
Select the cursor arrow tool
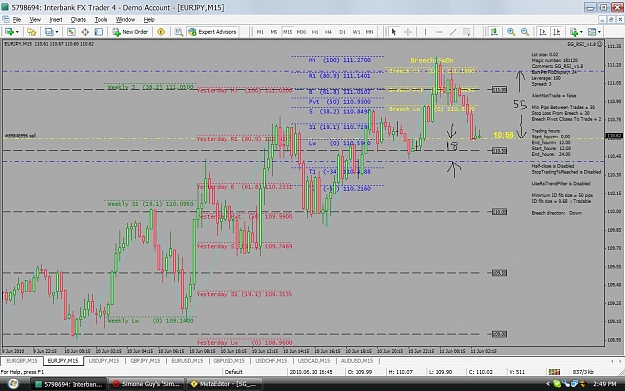[x=394, y=32]
